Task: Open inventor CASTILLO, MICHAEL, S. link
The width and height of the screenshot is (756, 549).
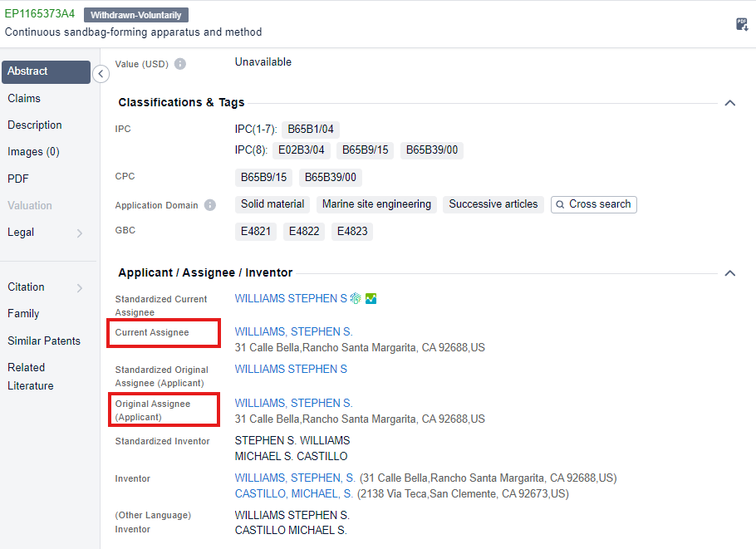Action: (x=294, y=493)
